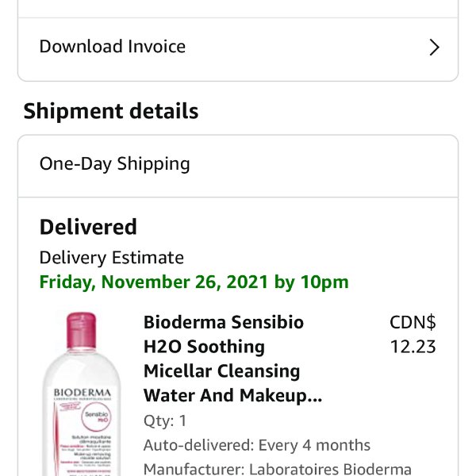The height and width of the screenshot is (476, 476).
Task: Click Auto-delivered: Every 4 months text
Action: (256, 445)
